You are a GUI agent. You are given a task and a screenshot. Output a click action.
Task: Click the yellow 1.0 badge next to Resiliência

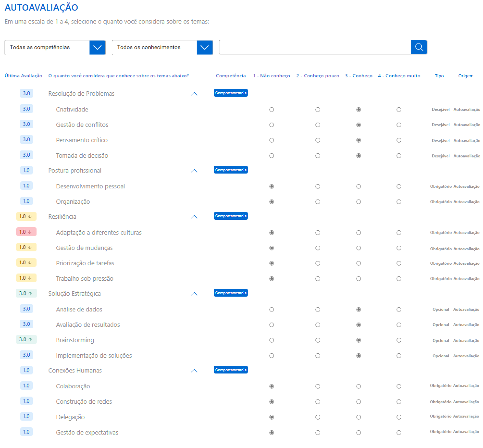pyautogui.click(x=26, y=216)
